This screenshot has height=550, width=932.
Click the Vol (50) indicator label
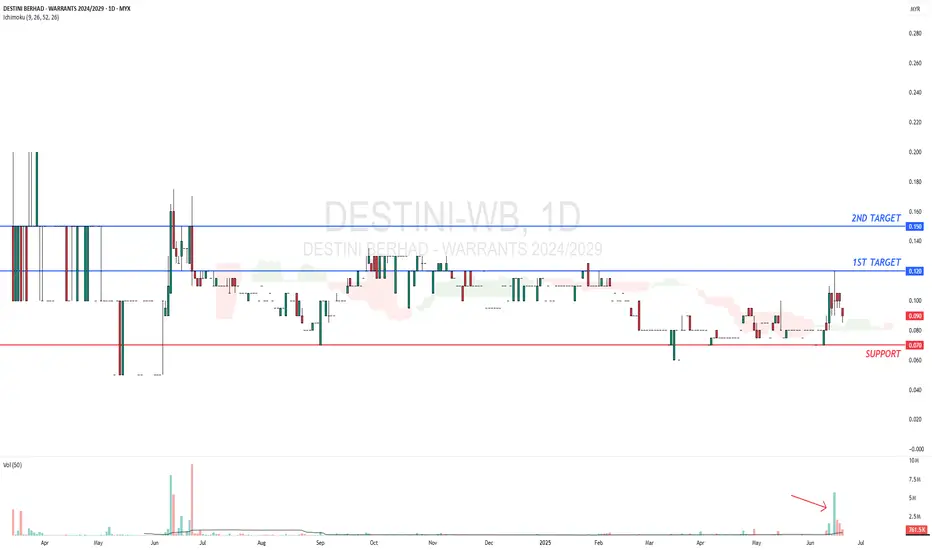point(12,465)
